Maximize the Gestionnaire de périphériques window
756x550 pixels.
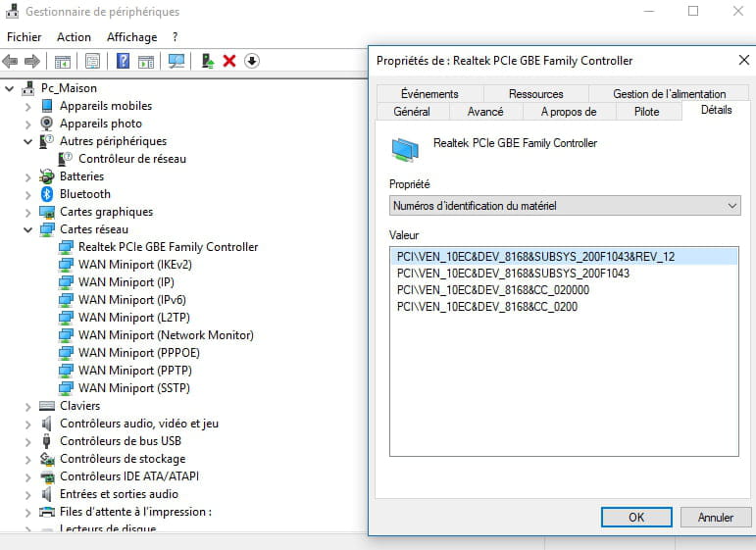pyautogui.click(x=693, y=11)
